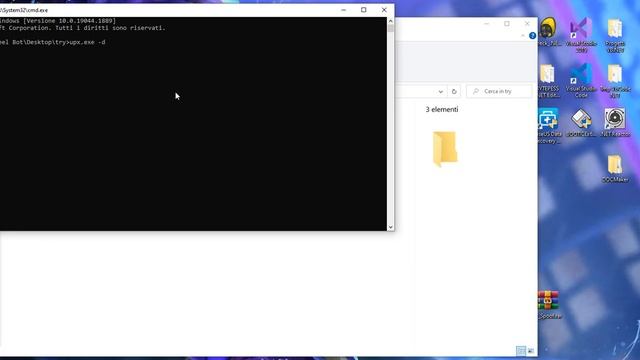Minimize the Explorer window

(x=487, y=24)
